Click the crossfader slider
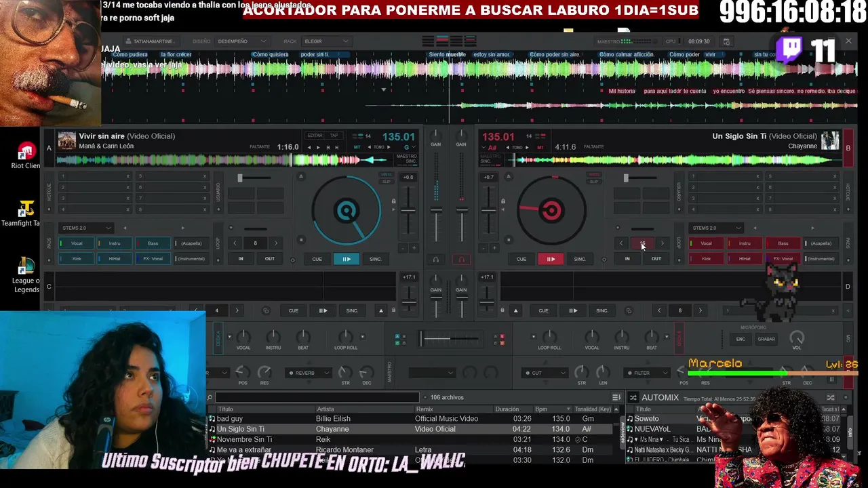868x488 pixels. pos(448,338)
